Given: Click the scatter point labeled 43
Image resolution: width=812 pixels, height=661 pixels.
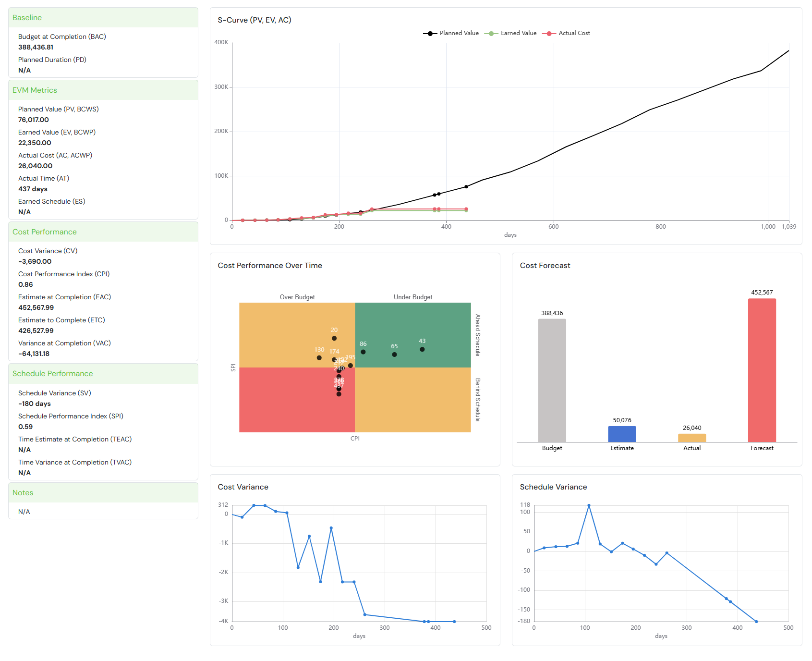Looking at the screenshot, I should click(422, 349).
